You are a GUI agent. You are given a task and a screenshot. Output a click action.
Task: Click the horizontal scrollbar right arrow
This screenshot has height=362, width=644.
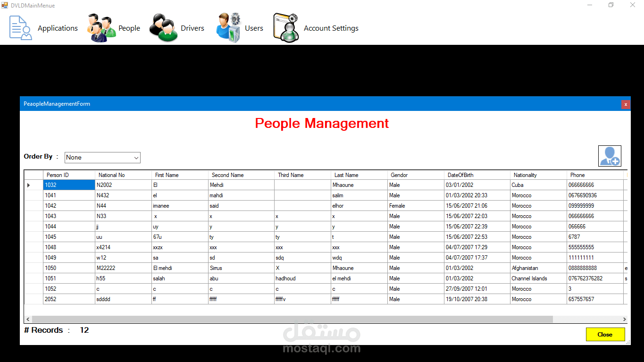[x=624, y=319]
